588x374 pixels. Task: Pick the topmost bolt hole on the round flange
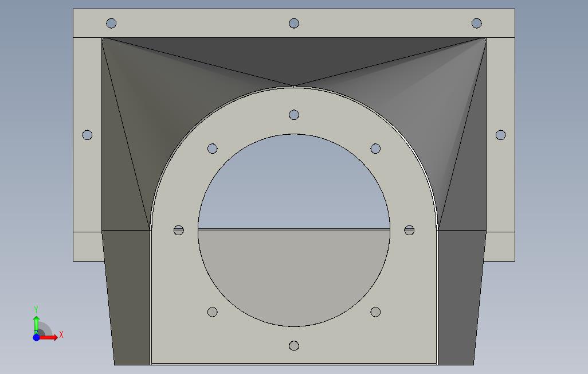tap(294, 115)
